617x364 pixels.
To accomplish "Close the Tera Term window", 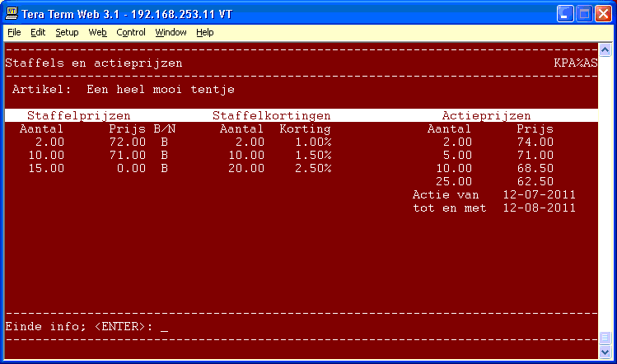I will tap(603, 13).
